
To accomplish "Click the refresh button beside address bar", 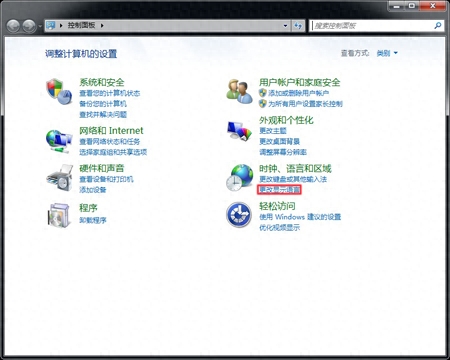I will click(298, 26).
